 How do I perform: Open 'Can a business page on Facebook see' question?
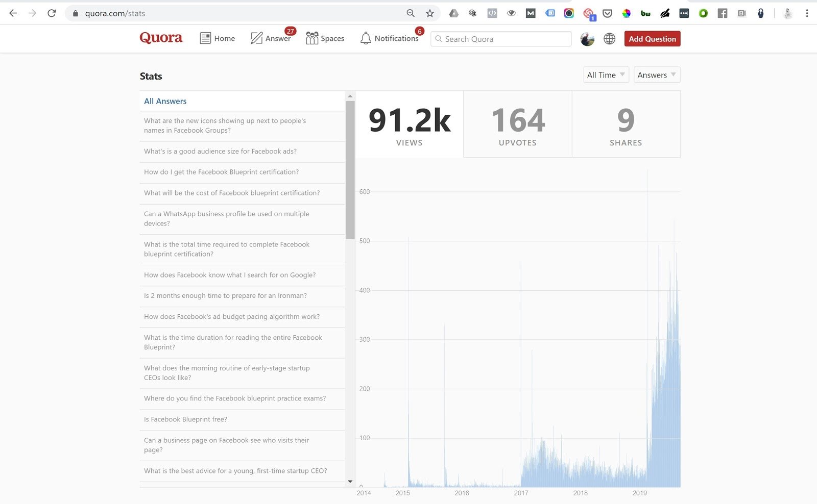pyautogui.click(x=242, y=445)
